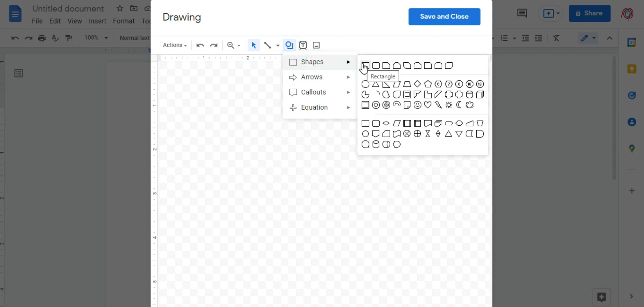Expand the Shapes submenu
Image resolution: width=644 pixels, height=307 pixels.
point(320,62)
